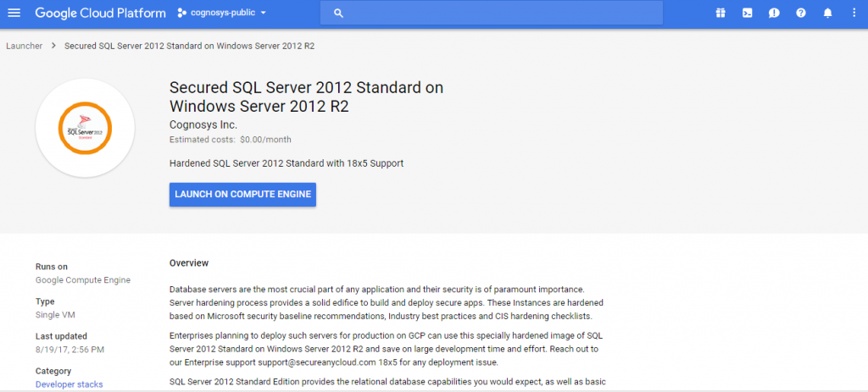Click the project hexagon dots icon
The height and width of the screenshot is (392, 868).
tap(181, 13)
